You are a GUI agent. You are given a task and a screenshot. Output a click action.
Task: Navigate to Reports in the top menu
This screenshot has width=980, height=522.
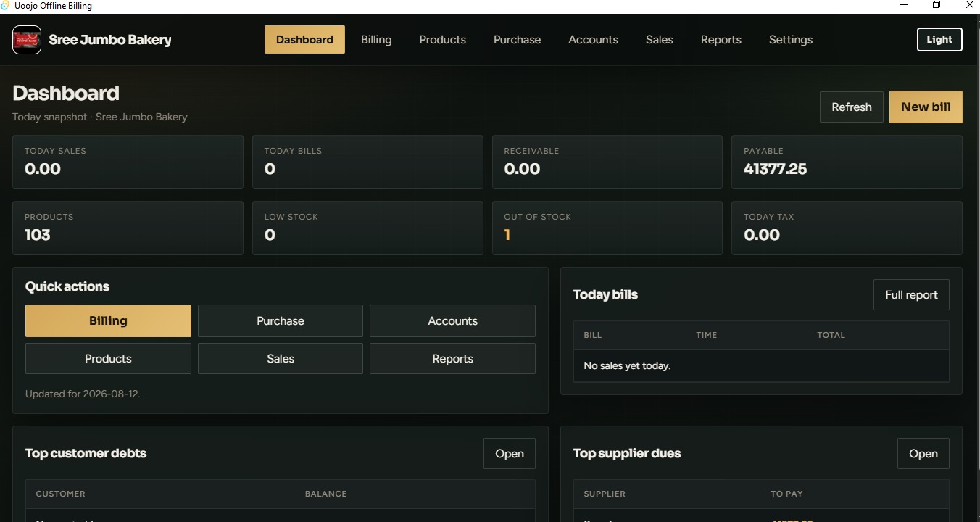[721, 40]
